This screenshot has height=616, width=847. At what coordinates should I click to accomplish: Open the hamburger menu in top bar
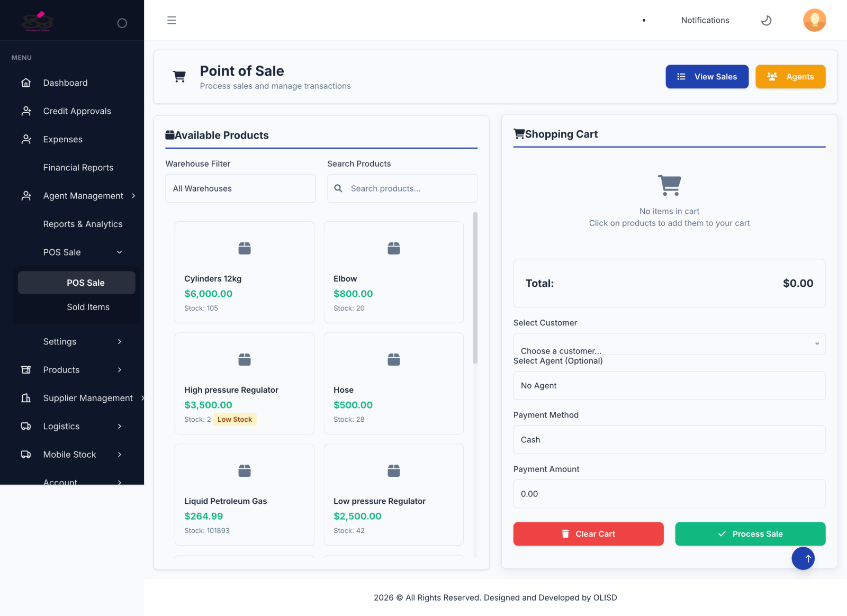click(x=172, y=20)
